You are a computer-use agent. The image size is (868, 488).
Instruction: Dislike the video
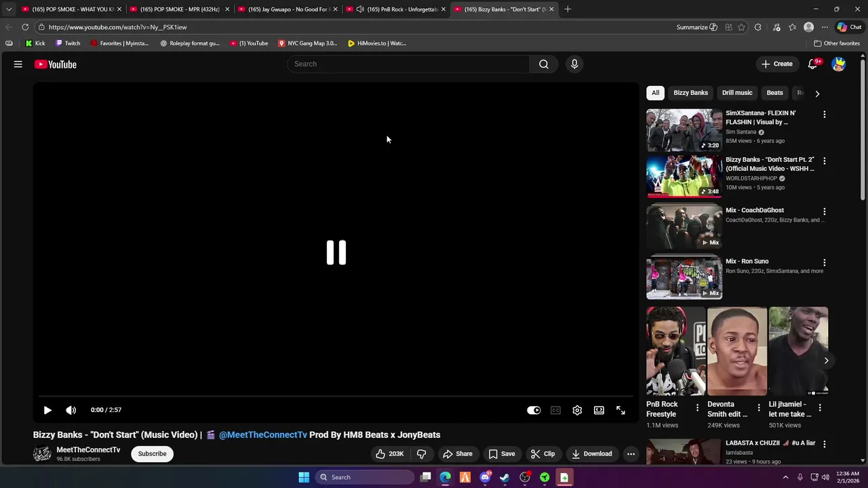421,454
